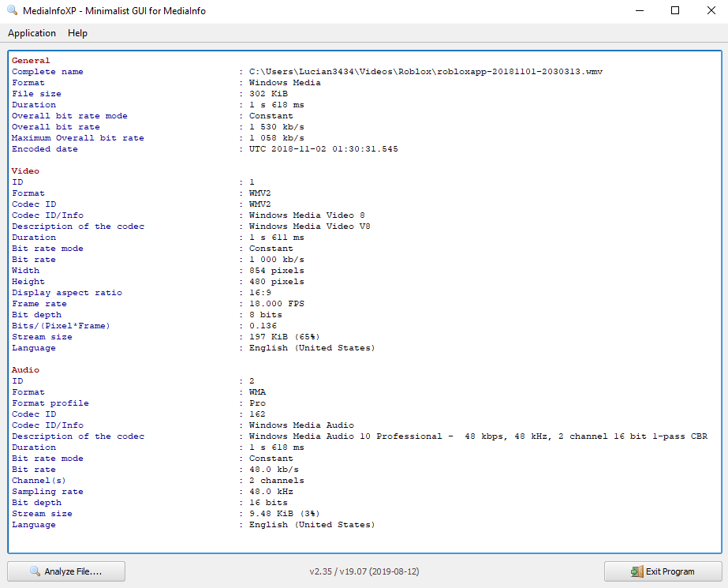Click the Exit Program button
Viewport: 728px width, 588px height.
point(663,571)
